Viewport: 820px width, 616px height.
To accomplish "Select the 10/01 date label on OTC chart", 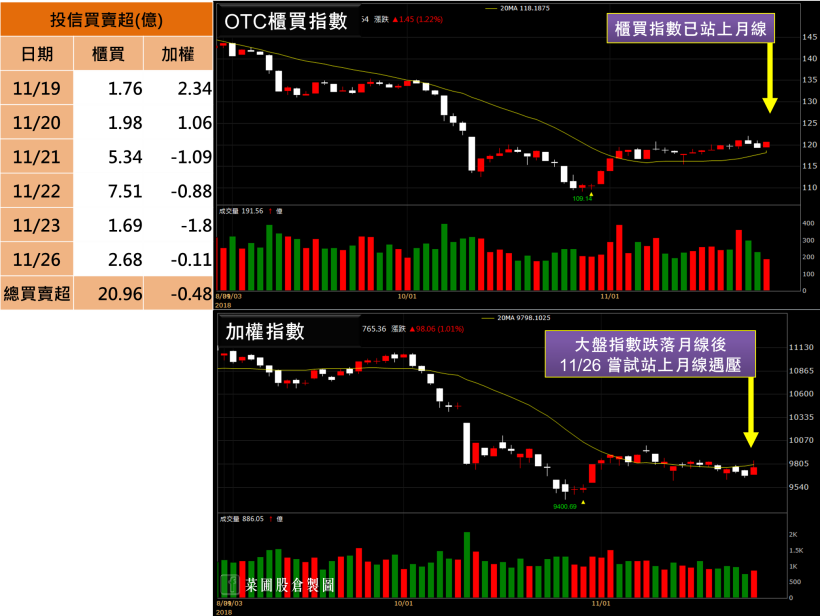I will click(407, 296).
